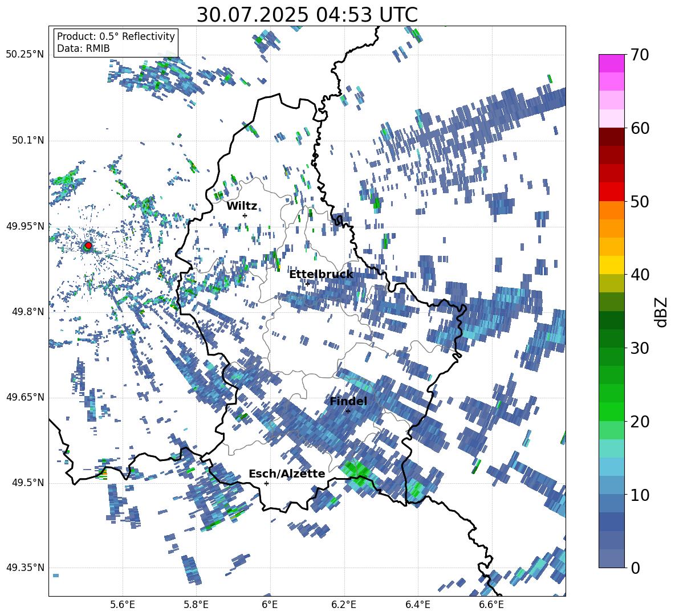Click the 30 tick label on colorbar

pyautogui.click(x=640, y=348)
